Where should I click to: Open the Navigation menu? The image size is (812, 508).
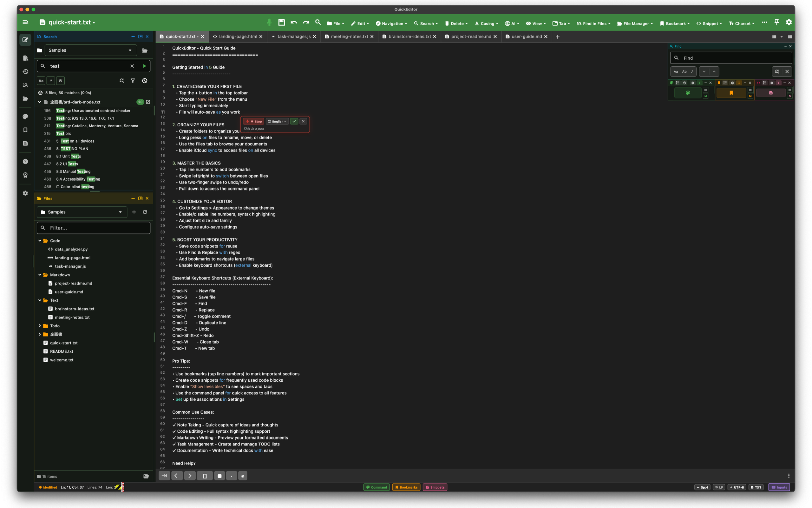pos(391,23)
